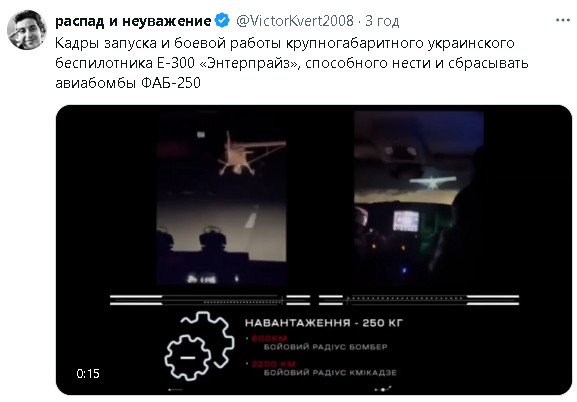Image resolution: width=577 pixels, height=402 pixels.
Task: Open the 'распад и неуважение' display name link
Action: coord(133,21)
